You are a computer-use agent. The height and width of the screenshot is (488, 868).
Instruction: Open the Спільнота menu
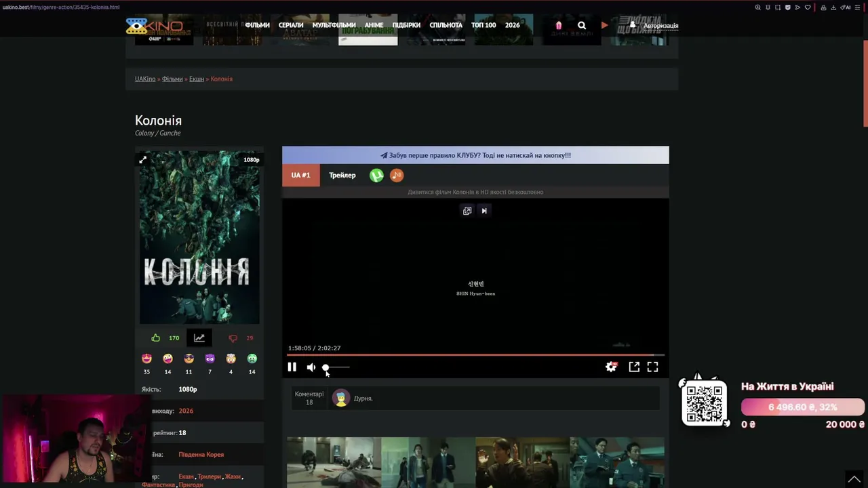click(446, 25)
